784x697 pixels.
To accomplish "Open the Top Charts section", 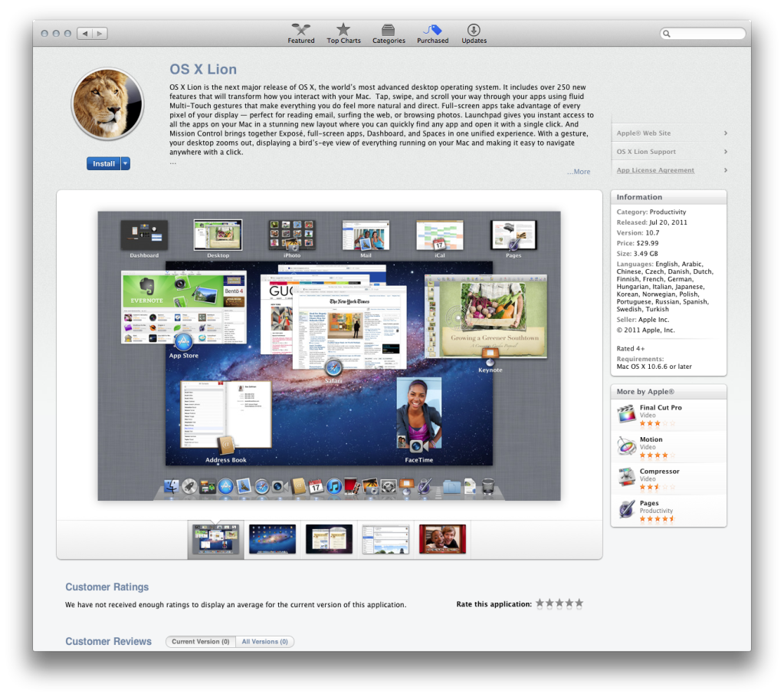I will 343,34.
